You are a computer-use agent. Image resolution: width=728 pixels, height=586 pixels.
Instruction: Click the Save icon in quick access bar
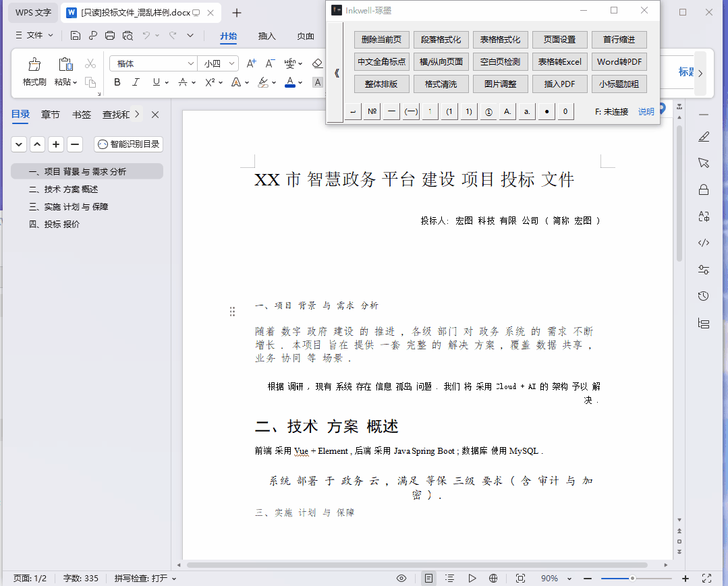[75, 35]
